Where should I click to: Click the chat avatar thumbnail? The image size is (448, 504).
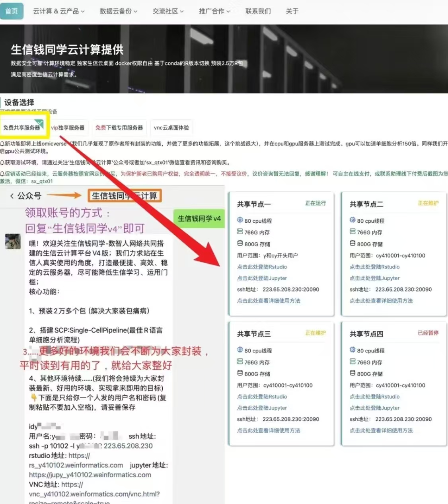13,241
